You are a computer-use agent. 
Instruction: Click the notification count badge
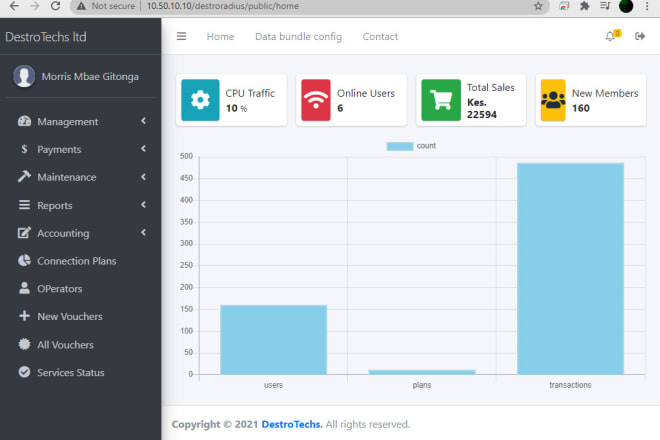[617, 33]
